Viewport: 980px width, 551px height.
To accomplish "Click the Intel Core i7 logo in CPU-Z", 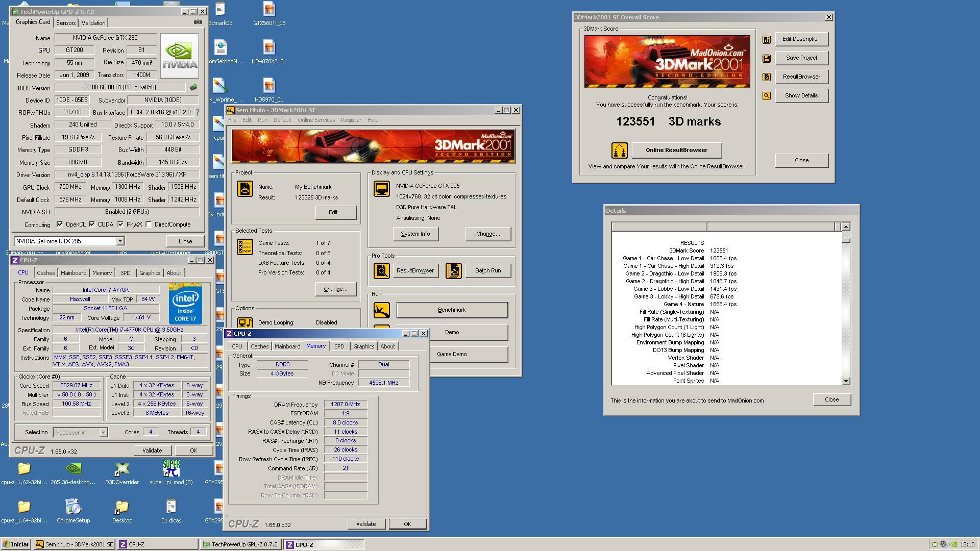I will [x=185, y=304].
